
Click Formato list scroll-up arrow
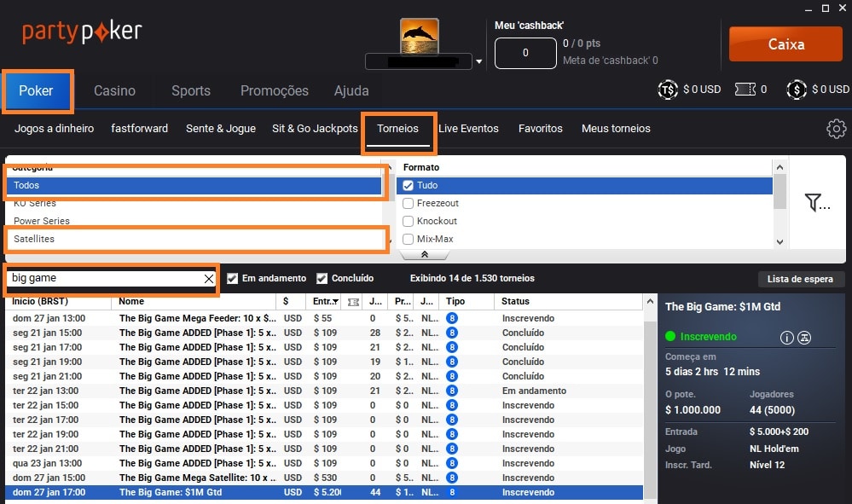pos(780,167)
